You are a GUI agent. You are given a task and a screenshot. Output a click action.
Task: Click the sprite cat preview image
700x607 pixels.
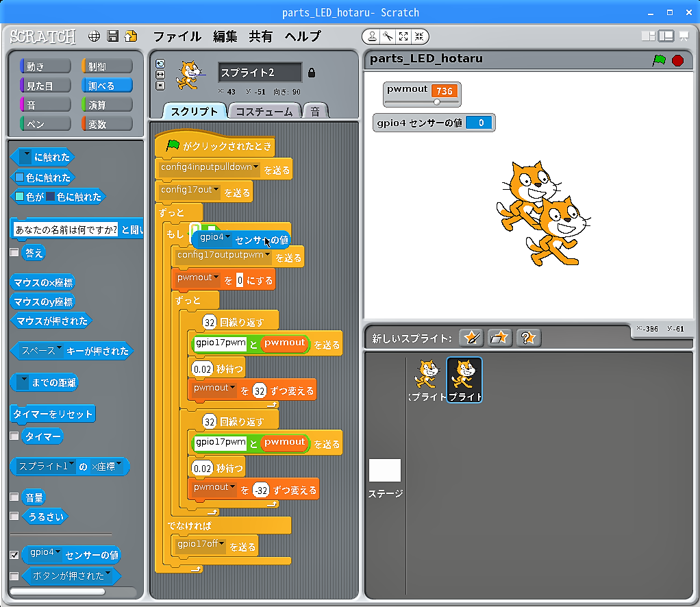[x=190, y=75]
